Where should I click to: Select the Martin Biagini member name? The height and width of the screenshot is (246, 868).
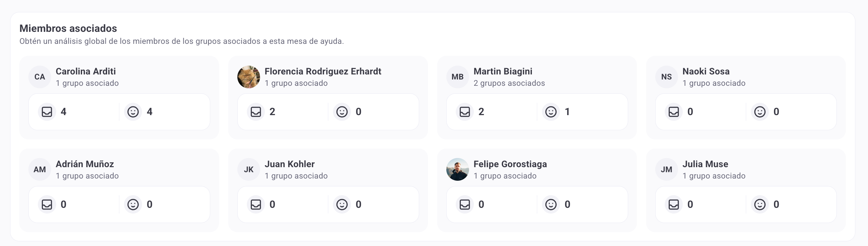[503, 71]
